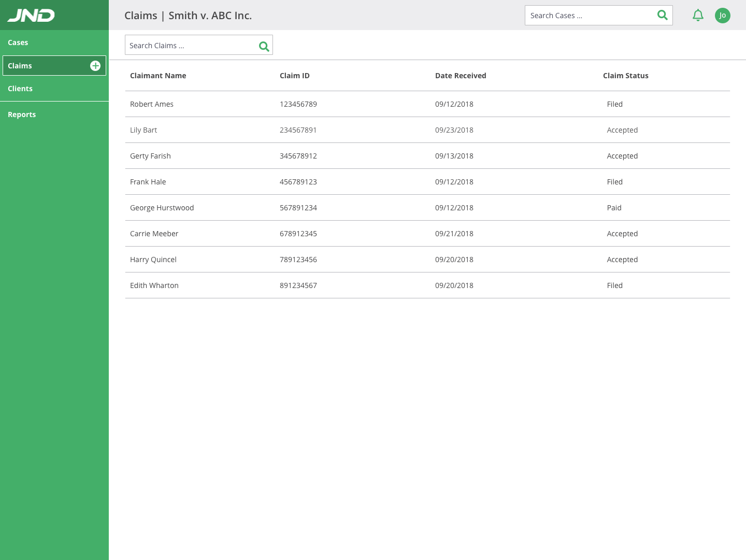
Task: Go to Clients in the sidebar
Action: (x=20, y=89)
